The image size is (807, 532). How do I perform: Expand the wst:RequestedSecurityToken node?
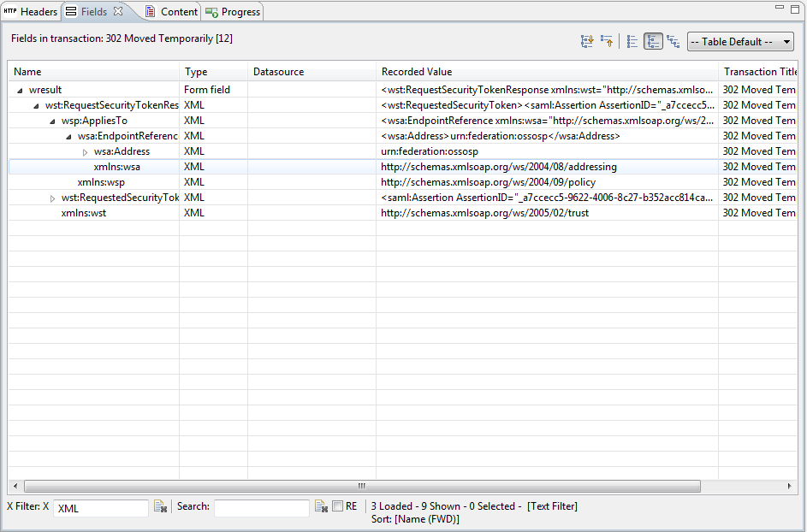coord(52,198)
